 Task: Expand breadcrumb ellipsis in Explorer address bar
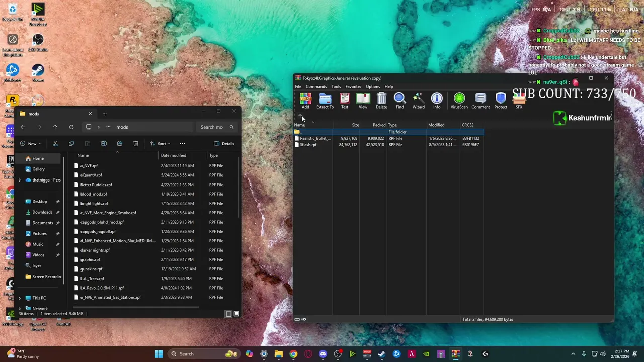(x=108, y=127)
